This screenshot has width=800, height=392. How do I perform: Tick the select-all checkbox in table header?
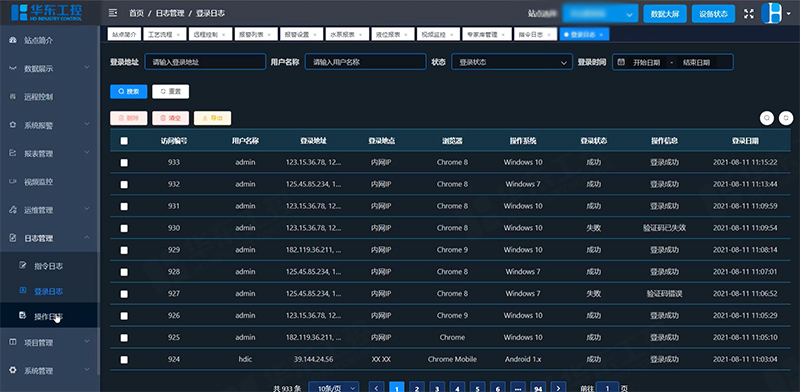point(124,141)
